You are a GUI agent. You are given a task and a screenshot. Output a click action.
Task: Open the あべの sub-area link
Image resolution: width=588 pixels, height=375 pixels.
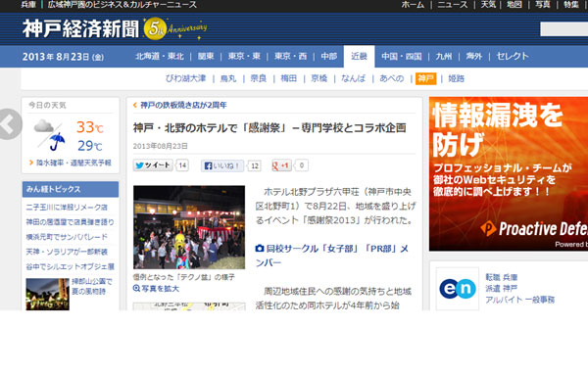click(391, 78)
